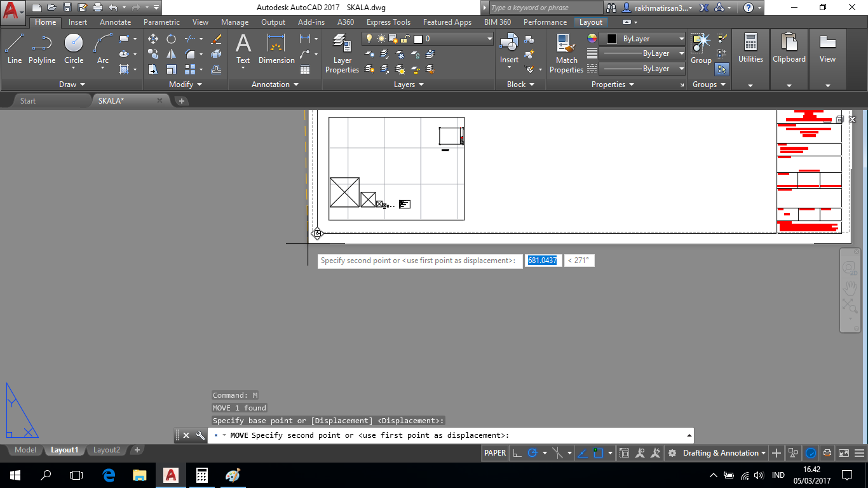This screenshot has width=868, height=488.
Task: Toggle PAPER space in status bar
Action: pos(494,452)
